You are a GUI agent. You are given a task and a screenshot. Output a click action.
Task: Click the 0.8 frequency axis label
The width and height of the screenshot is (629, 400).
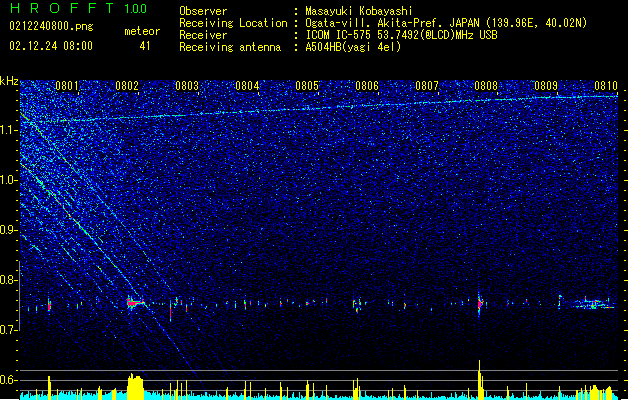click(x=9, y=280)
